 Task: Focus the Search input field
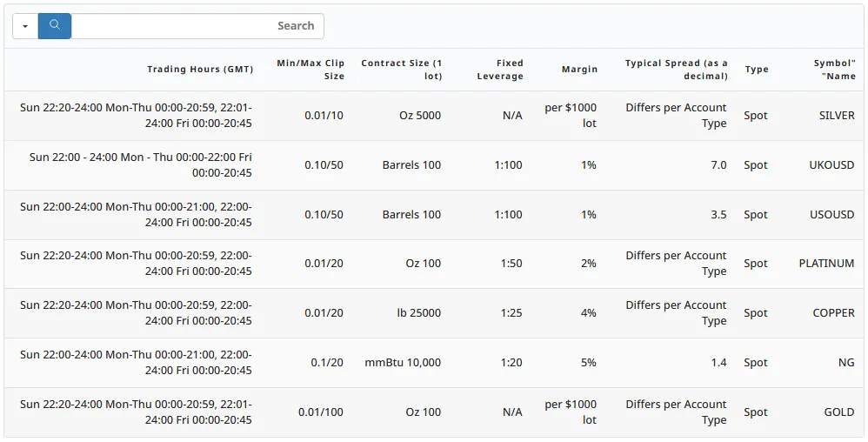pos(197,26)
